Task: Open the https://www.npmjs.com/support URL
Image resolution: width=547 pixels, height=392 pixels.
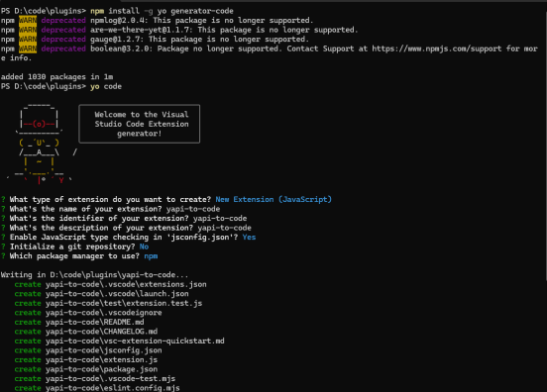Action: 436,49
